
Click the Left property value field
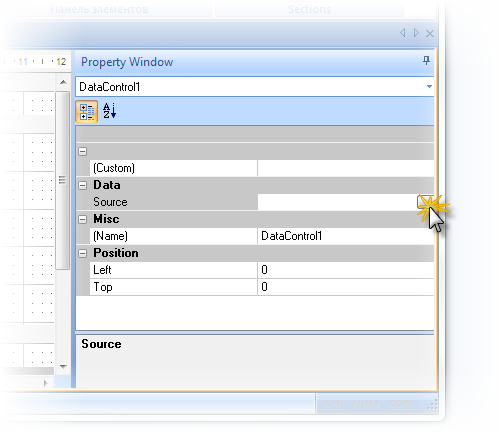pos(346,270)
